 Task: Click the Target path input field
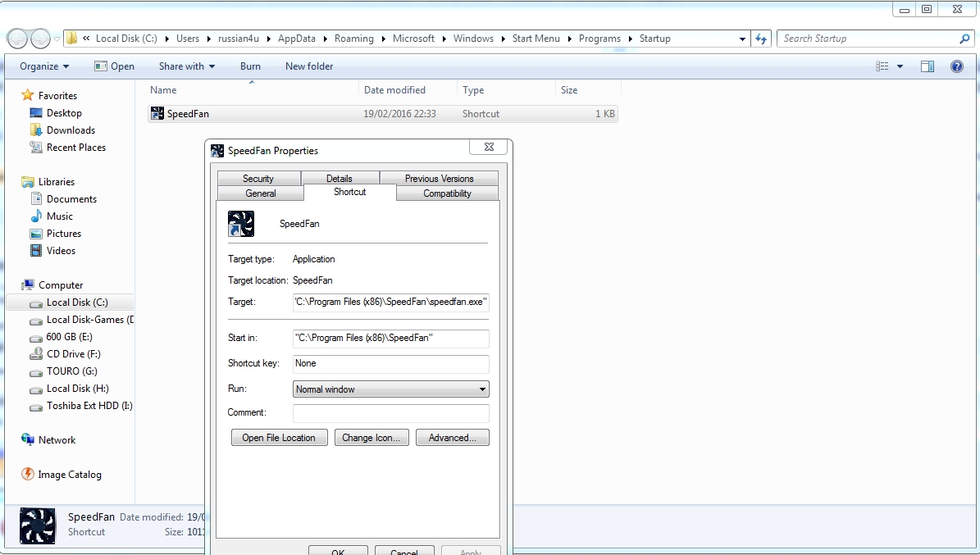click(x=390, y=302)
